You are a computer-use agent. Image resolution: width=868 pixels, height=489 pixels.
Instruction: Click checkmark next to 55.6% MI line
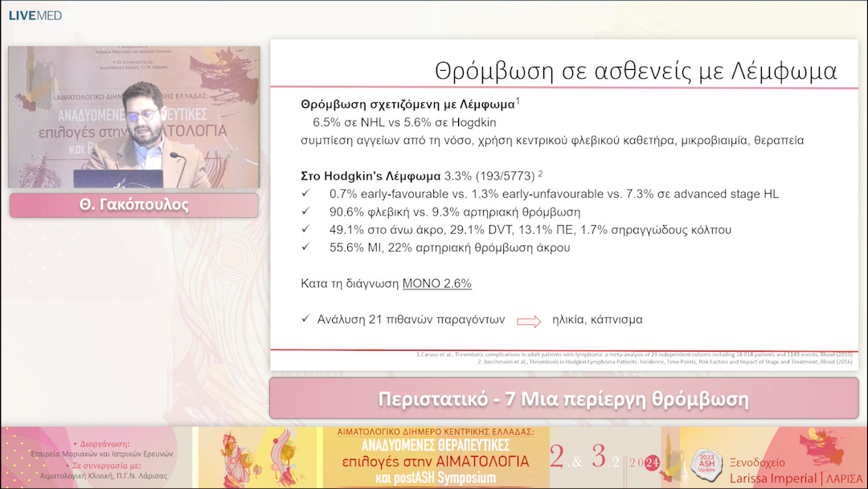(305, 248)
